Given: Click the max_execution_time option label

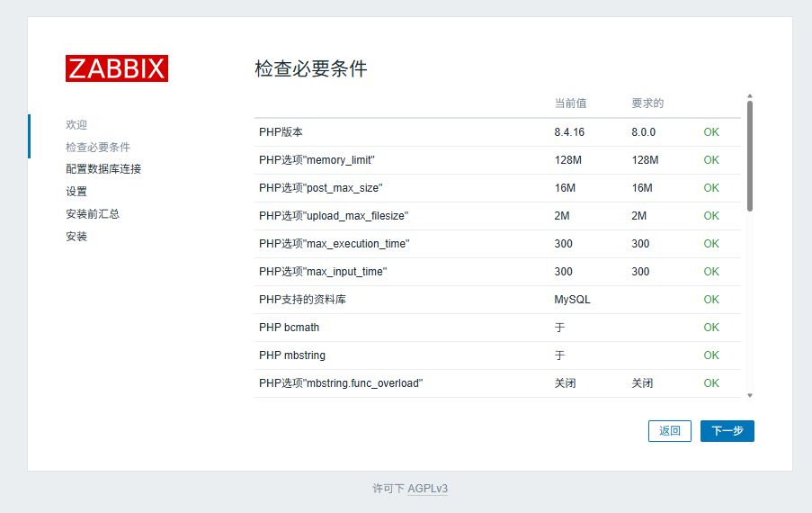Looking at the screenshot, I should (334, 244).
